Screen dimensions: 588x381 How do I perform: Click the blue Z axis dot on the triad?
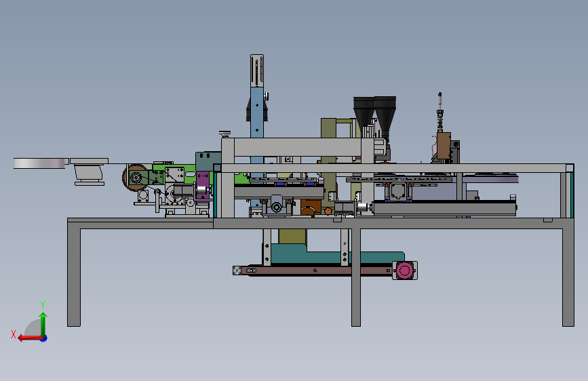click(44, 338)
